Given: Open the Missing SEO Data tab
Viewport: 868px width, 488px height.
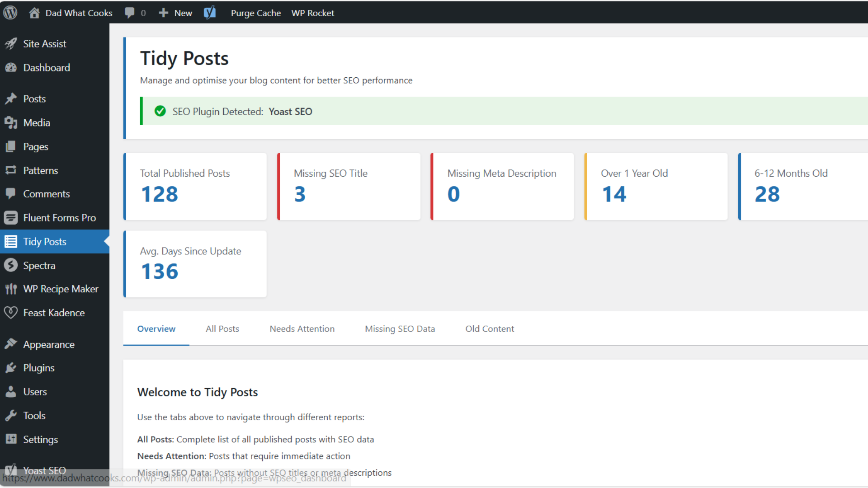Looking at the screenshot, I should (x=400, y=329).
